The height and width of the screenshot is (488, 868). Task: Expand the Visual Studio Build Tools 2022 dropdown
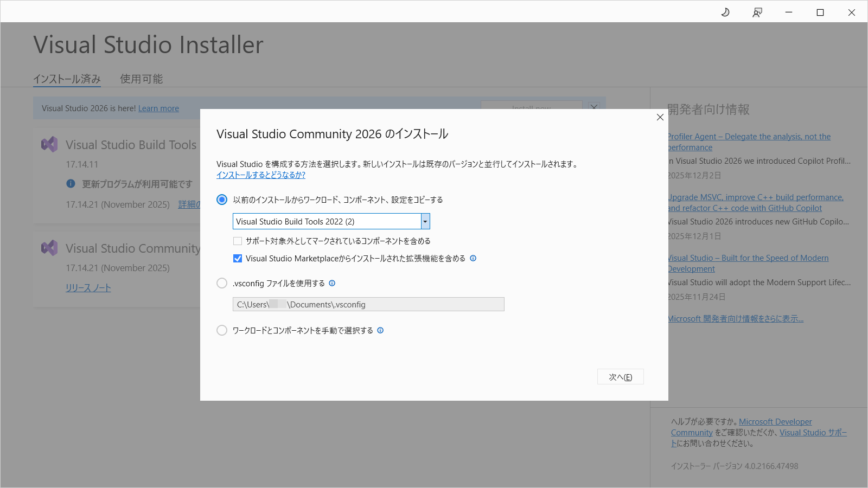(425, 221)
